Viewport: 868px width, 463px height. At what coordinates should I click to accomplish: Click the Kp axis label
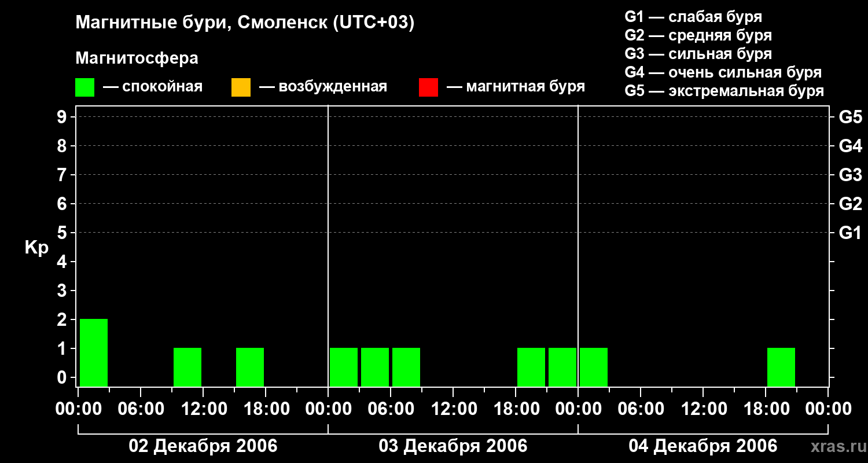click(x=36, y=248)
